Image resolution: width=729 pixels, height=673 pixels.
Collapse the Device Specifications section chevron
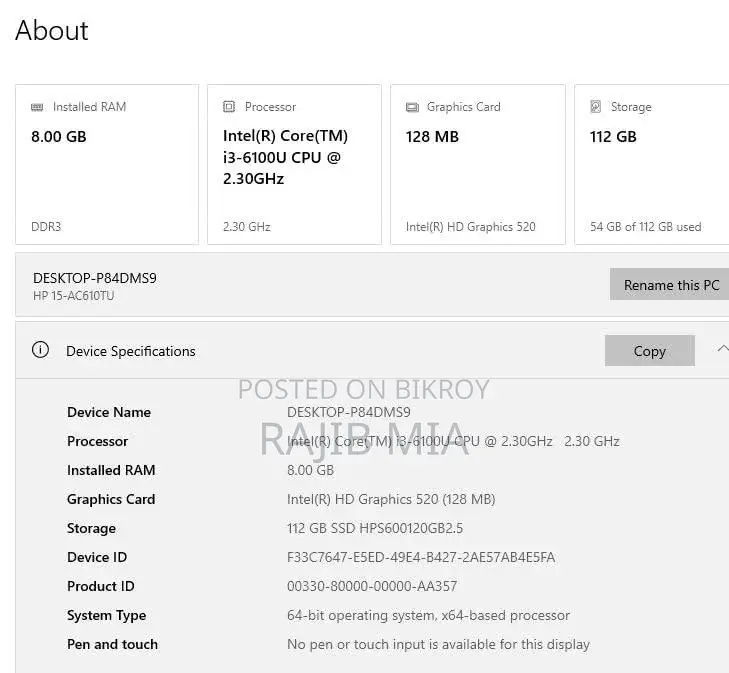click(722, 349)
